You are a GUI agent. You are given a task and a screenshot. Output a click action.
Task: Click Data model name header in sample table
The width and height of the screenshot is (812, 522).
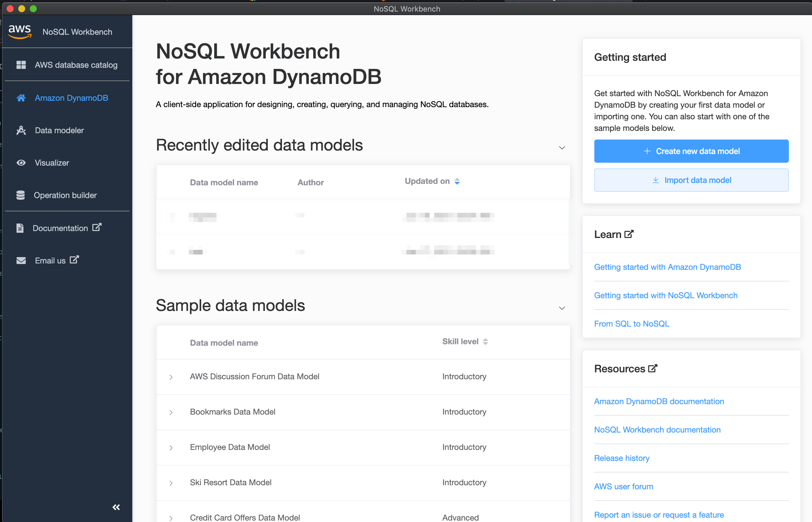[224, 343]
